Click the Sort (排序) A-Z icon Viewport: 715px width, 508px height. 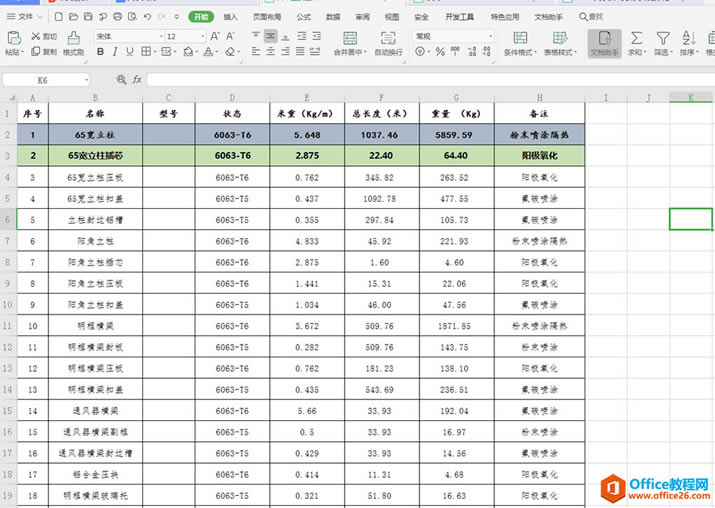tap(690, 37)
